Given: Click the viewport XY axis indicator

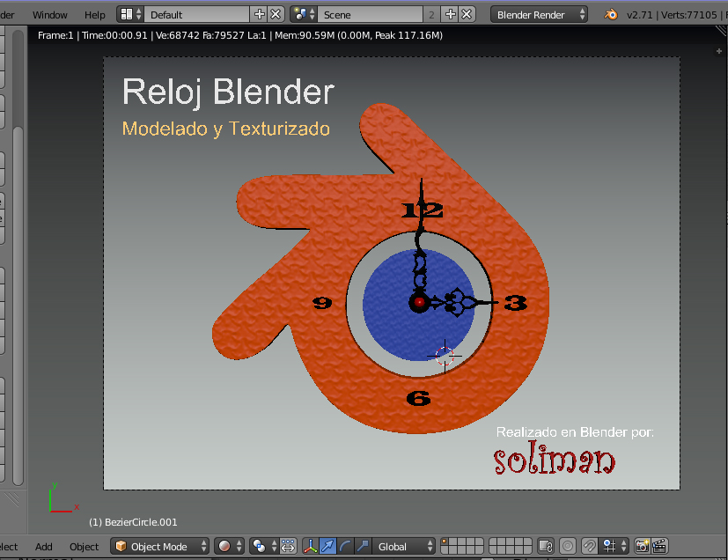Looking at the screenshot, I should coord(63,497).
